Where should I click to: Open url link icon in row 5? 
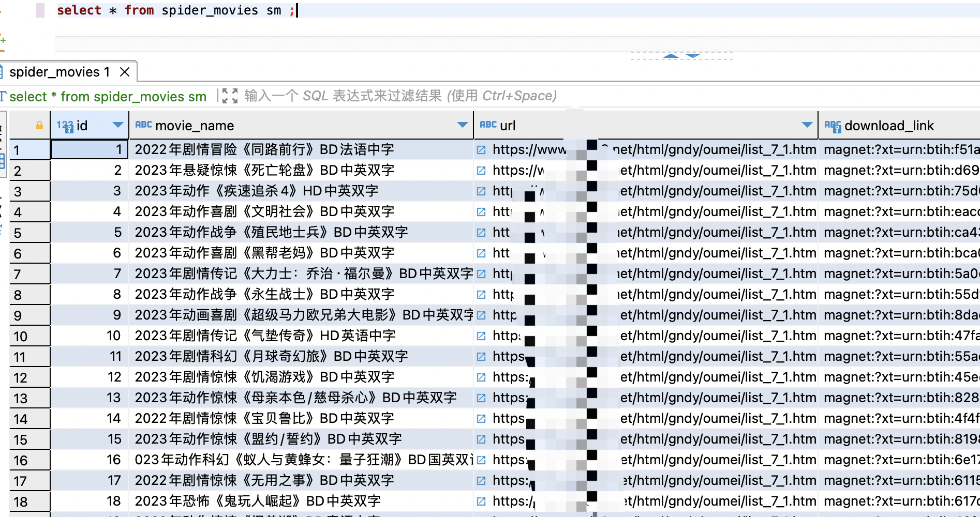481,233
